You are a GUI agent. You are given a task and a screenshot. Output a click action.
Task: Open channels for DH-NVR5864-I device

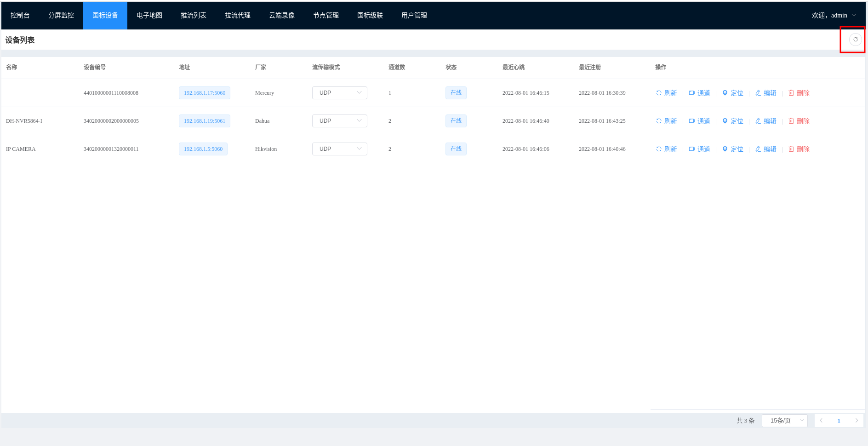[700, 121]
